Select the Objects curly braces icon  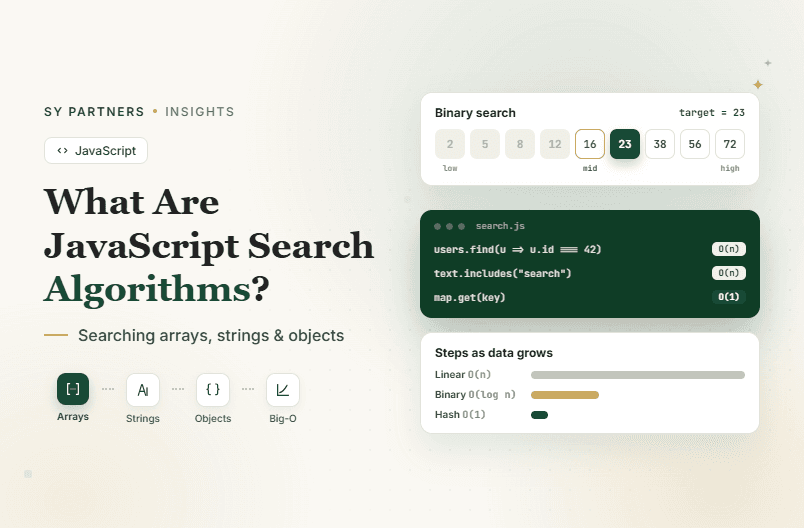point(213,390)
